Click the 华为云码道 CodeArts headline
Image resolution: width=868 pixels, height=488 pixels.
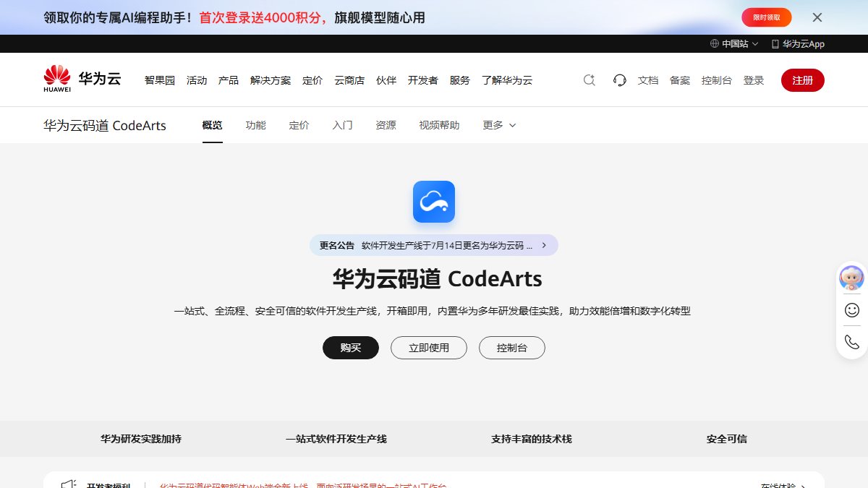pyautogui.click(x=437, y=279)
